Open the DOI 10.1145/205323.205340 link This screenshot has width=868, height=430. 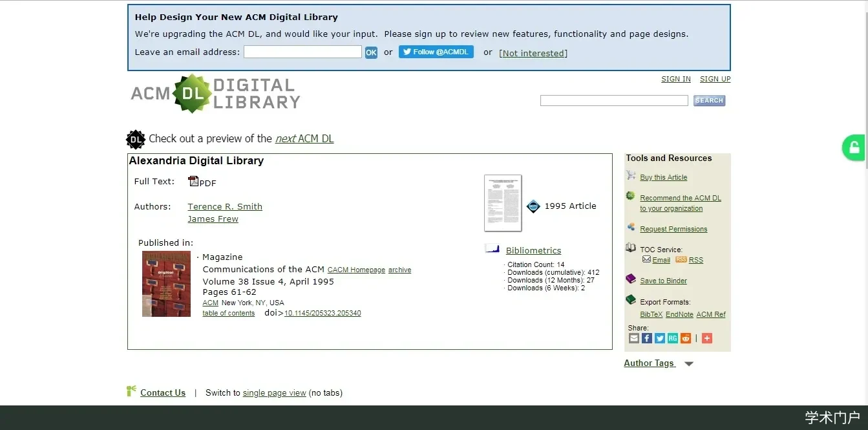pos(323,313)
